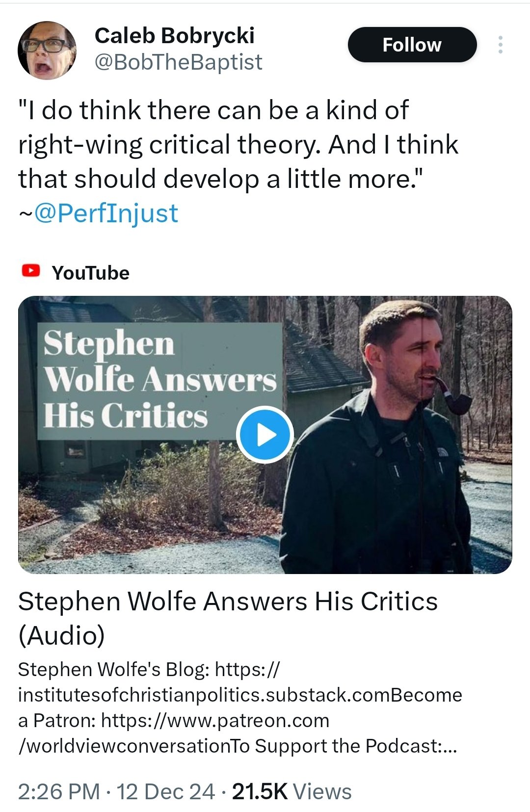
Task: Play the Stephen Wolfe video
Action: pyautogui.click(x=265, y=435)
